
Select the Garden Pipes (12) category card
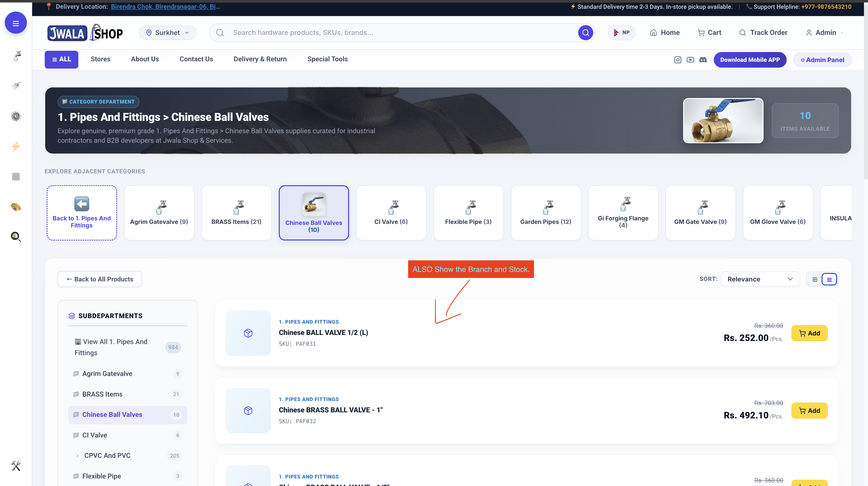pyautogui.click(x=546, y=213)
